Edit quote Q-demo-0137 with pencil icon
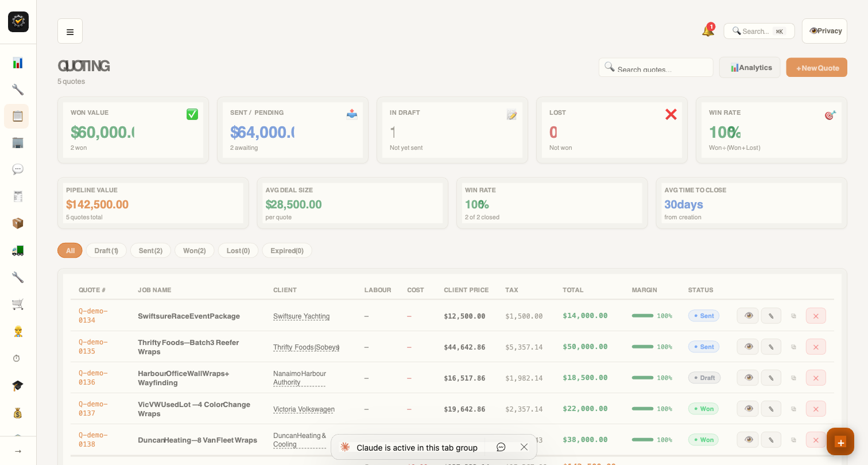 pos(771,409)
